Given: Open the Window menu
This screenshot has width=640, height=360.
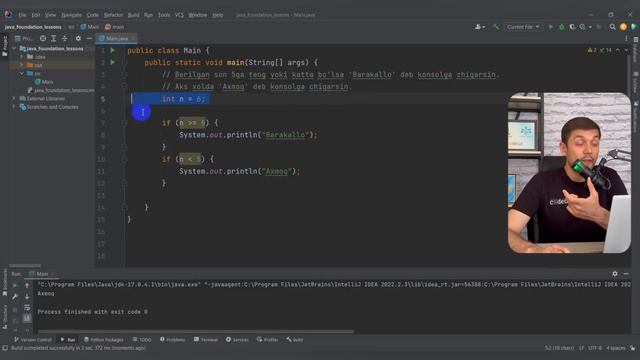Looking at the screenshot, I should click(198, 15).
